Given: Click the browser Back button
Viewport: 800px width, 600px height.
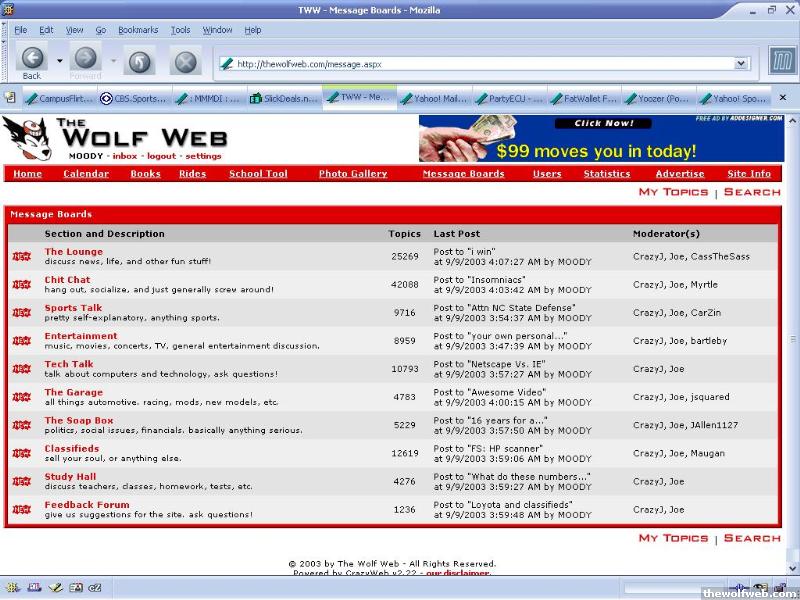Looking at the screenshot, I should pyautogui.click(x=32, y=60).
